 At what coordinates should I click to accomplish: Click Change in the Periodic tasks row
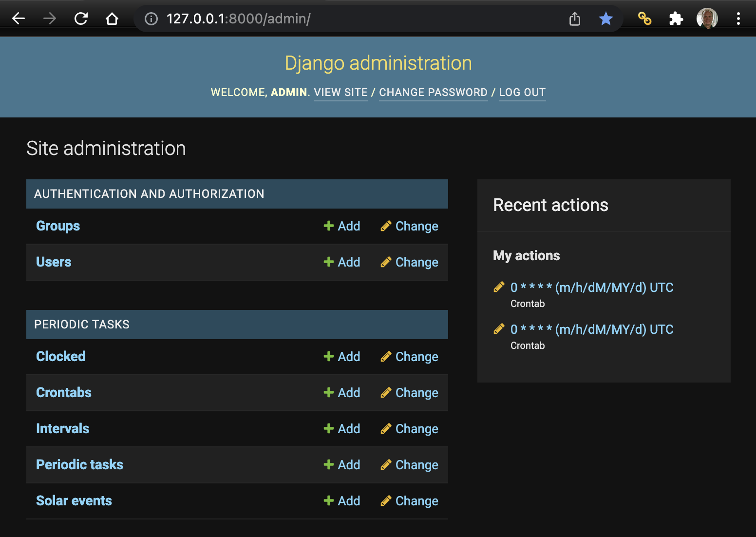pos(409,465)
